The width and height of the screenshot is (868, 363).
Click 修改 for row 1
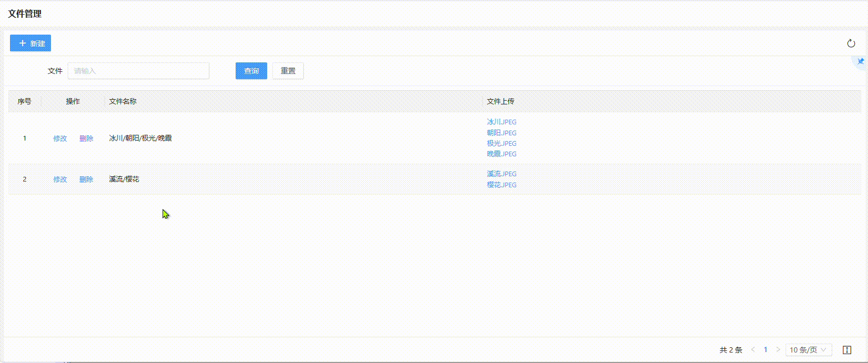coord(60,138)
